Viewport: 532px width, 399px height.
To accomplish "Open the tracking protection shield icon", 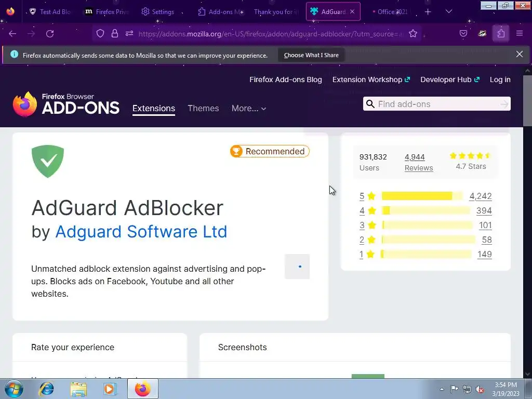I will [x=100, y=33].
